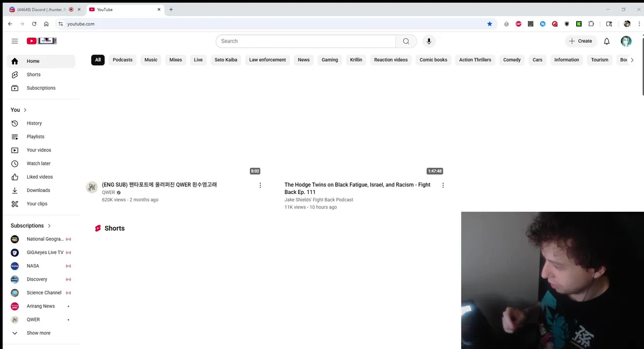
Task: Select the Tourism chip
Action: click(600, 60)
